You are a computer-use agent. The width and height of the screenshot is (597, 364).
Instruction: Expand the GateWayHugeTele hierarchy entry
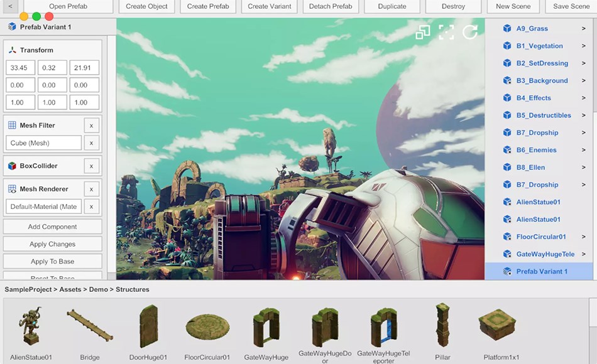584,254
